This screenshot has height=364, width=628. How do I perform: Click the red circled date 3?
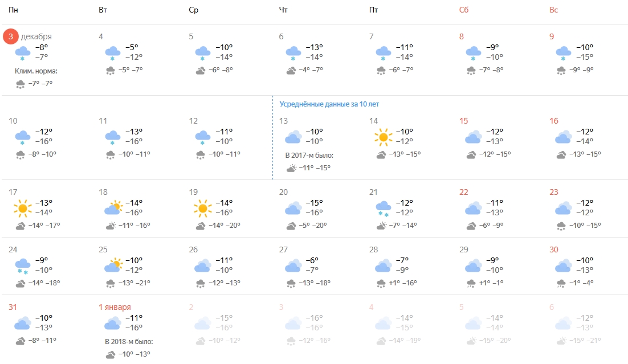(x=11, y=36)
